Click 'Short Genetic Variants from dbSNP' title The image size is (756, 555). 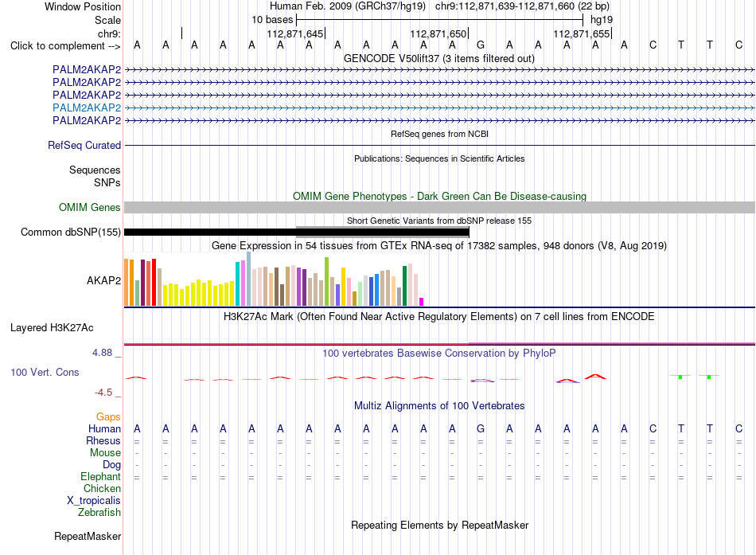[x=439, y=221]
